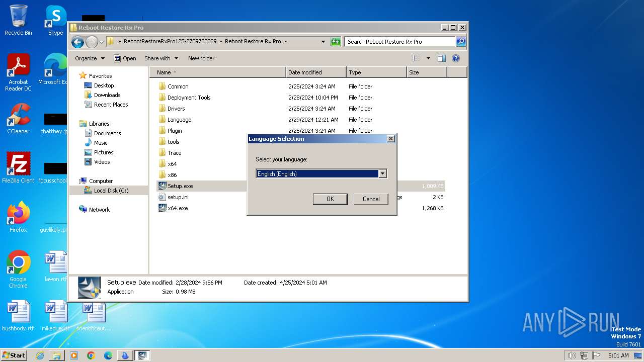Image resolution: width=644 pixels, height=362 pixels.
Task: Select the scientificaut… desktop file
Action: click(x=94, y=316)
